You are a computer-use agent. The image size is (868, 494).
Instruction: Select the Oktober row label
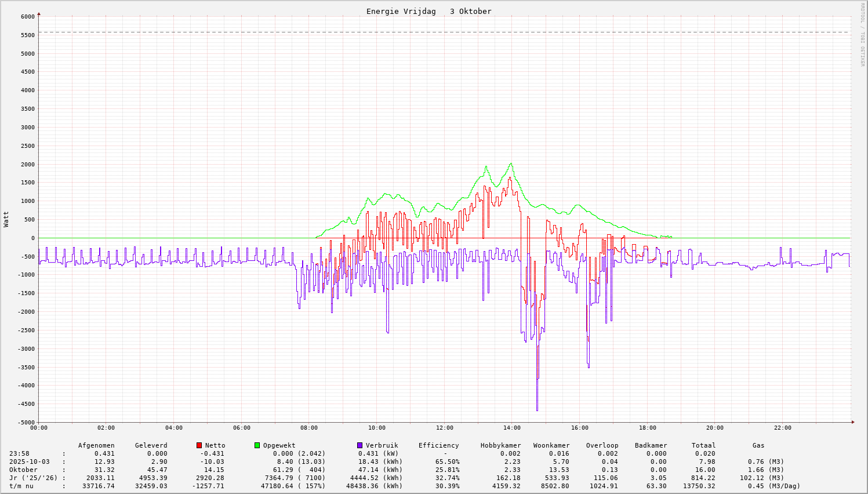pos(23,470)
